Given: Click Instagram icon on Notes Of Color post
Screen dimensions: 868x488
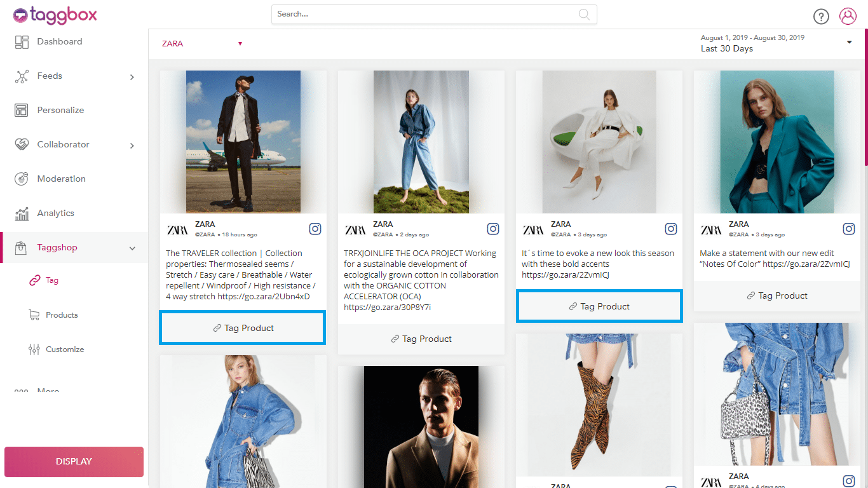Looking at the screenshot, I should (849, 229).
